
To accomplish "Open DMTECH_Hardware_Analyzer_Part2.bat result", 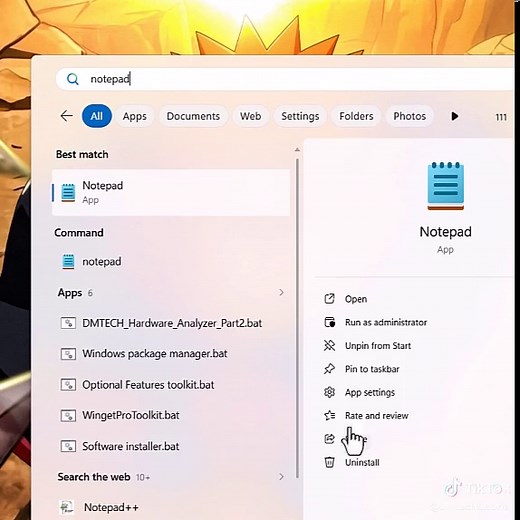I will click(171, 323).
